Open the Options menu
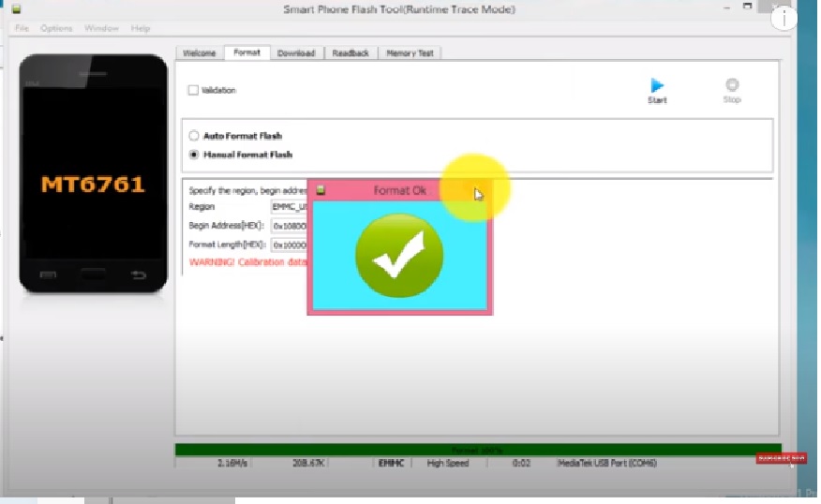The height and width of the screenshot is (504, 821). (x=56, y=28)
